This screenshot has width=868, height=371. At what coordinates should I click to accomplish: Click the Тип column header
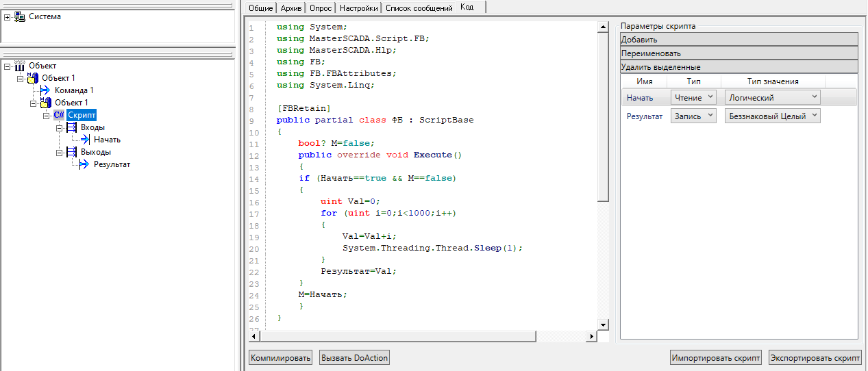coord(694,81)
